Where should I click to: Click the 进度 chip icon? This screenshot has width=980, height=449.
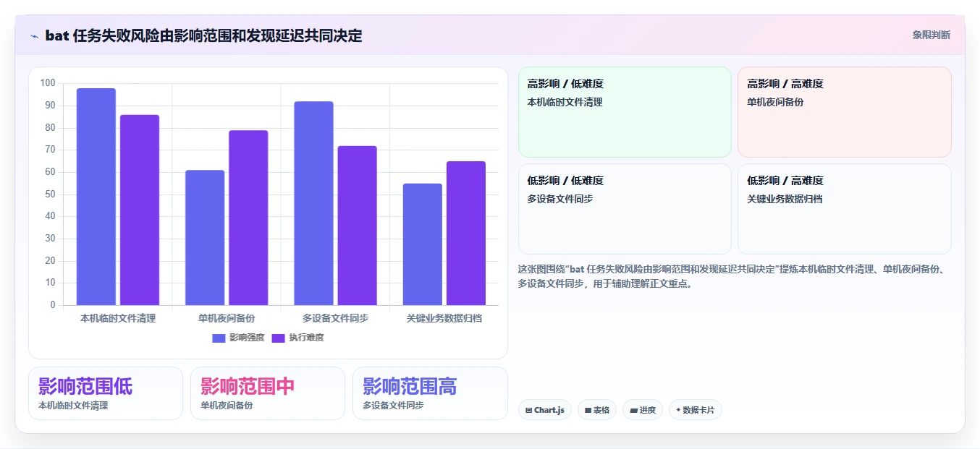coord(633,411)
